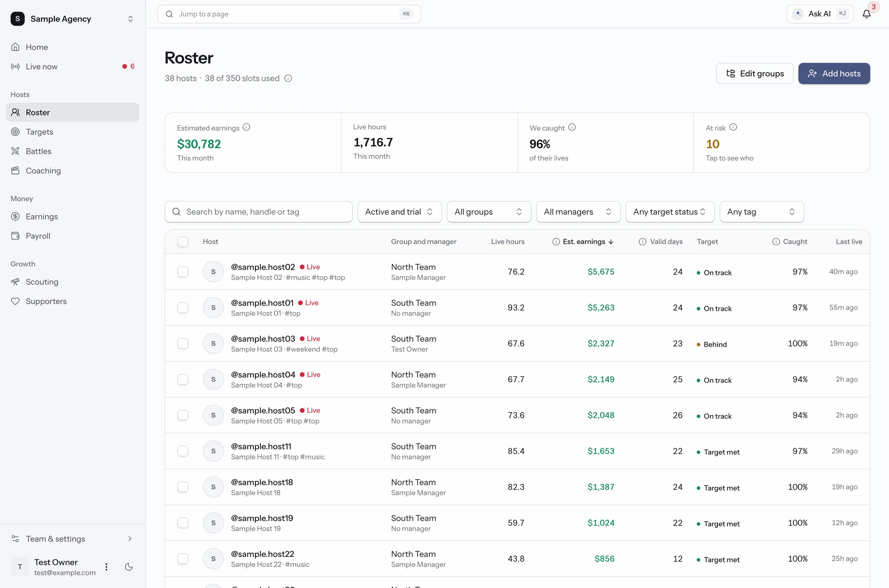Image resolution: width=889 pixels, height=588 pixels.
Task: Open the All managers dropdown
Action: point(578,212)
